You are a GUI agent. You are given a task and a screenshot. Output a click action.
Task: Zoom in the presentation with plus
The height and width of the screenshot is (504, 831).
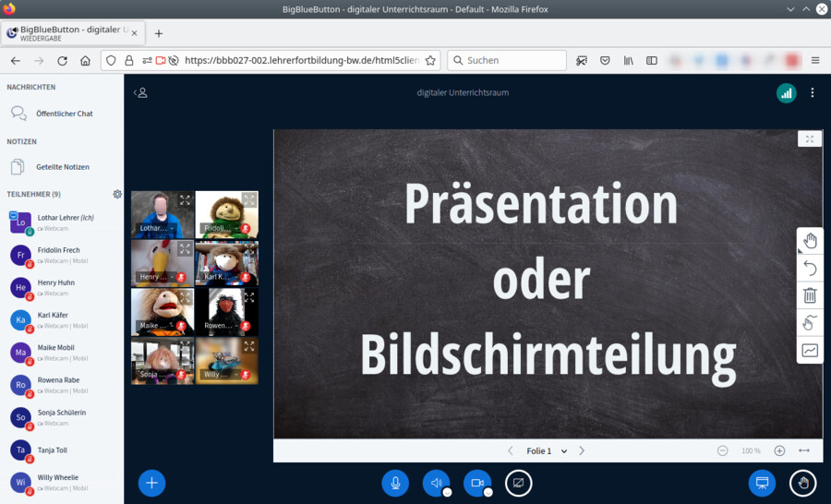point(779,450)
